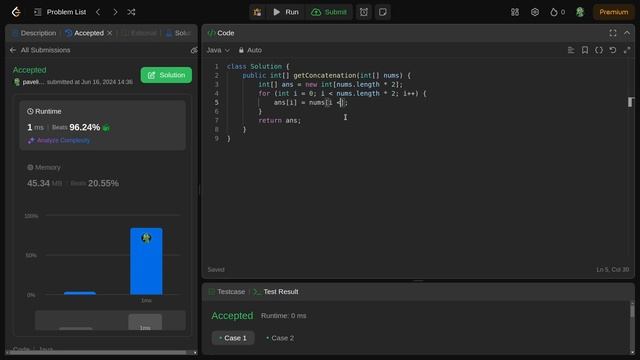Click the test result panel scrollbar
Screen dimensions: 640x360
(632, 311)
